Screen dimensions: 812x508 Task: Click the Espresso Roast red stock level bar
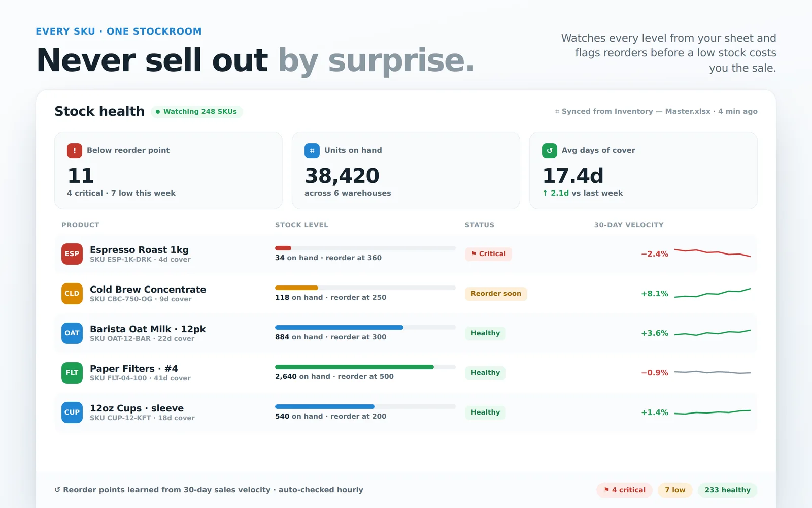pos(283,248)
